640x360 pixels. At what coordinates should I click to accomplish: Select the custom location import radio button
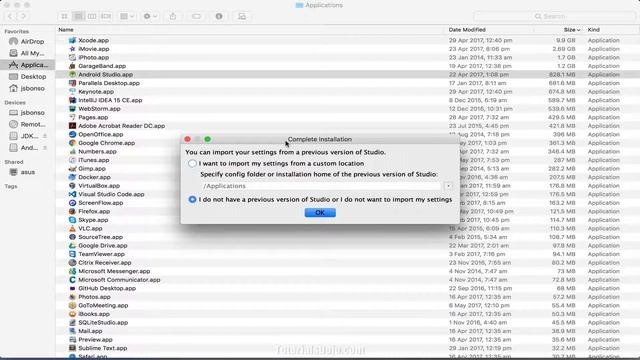click(192, 163)
